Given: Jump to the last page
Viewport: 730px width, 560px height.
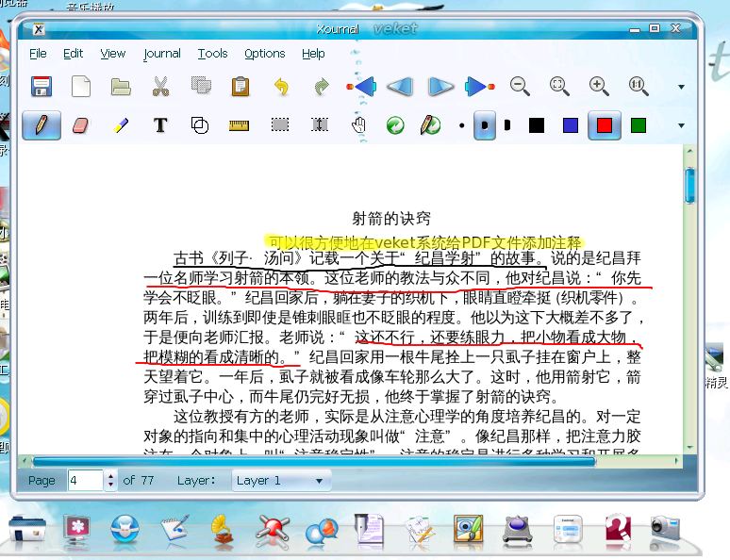Looking at the screenshot, I should point(479,87).
